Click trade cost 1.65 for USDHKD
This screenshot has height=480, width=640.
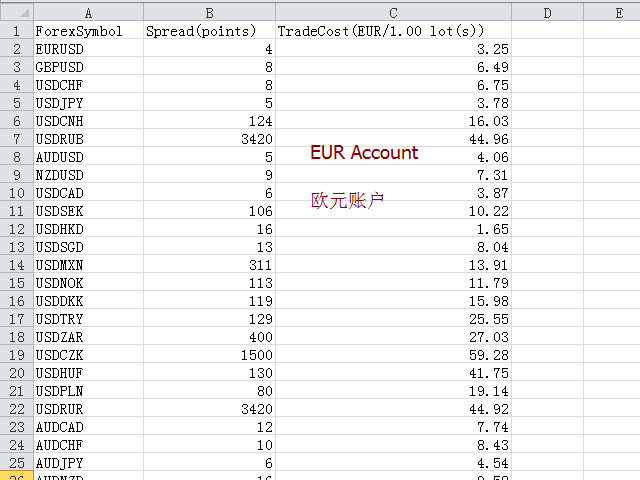(393, 229)
